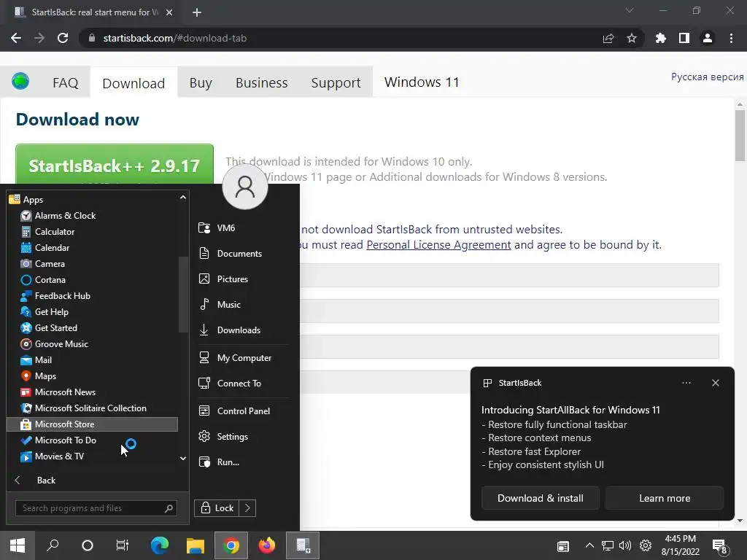Click the Lock button

217,508
